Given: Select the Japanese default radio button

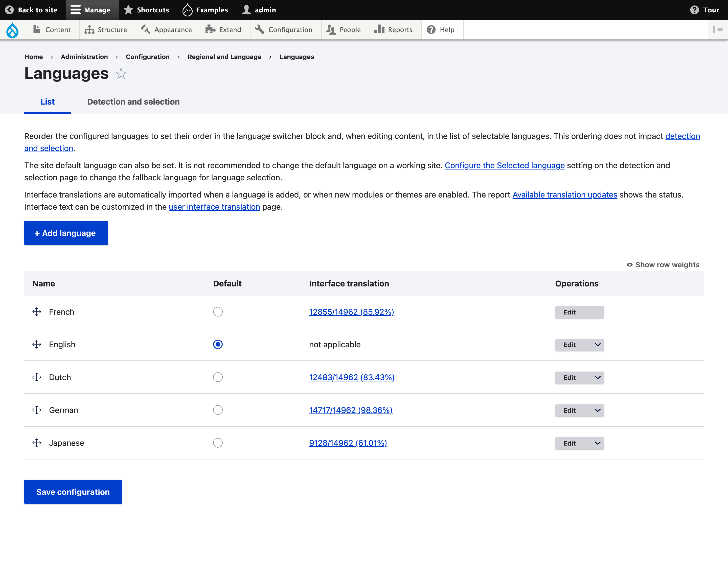Looking at the screenshot, I should [218, 443].
